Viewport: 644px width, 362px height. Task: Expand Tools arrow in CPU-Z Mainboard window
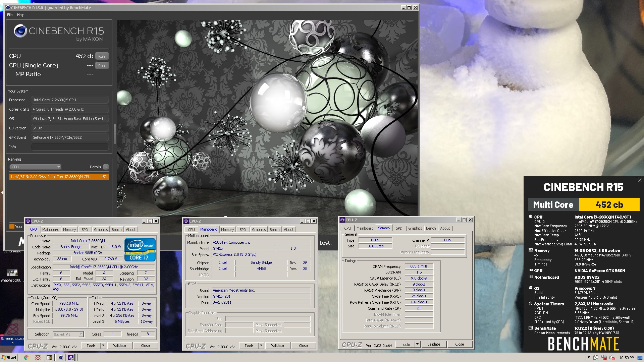(x=261, y=346)
